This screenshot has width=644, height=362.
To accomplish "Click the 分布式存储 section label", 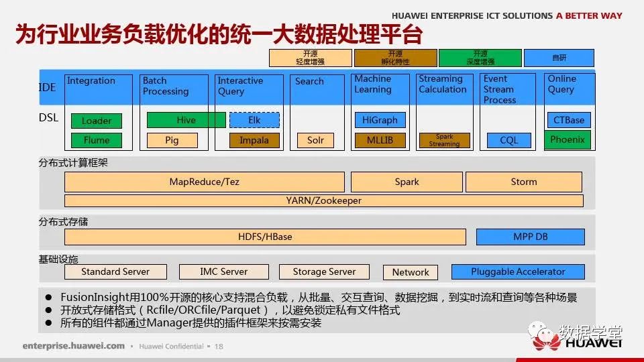I will (x=63, y=222).
